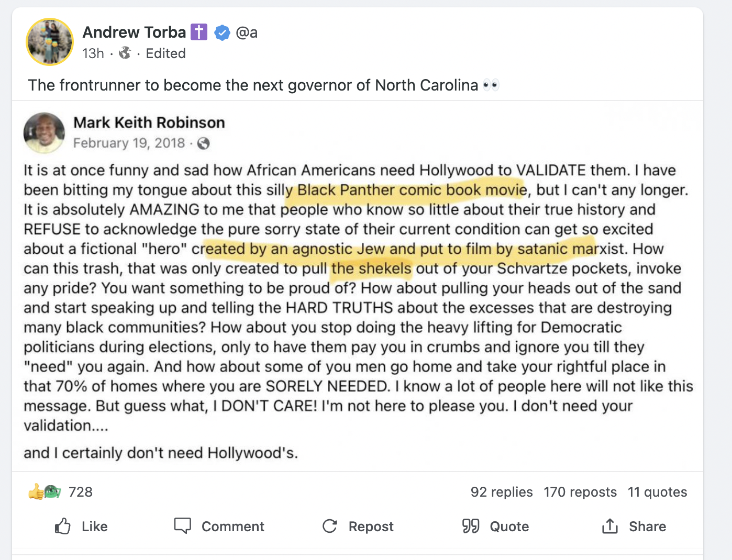This screenshot has width=732, height=560.
Task: Open the 170 reposts list
Action: pos(580,492)
